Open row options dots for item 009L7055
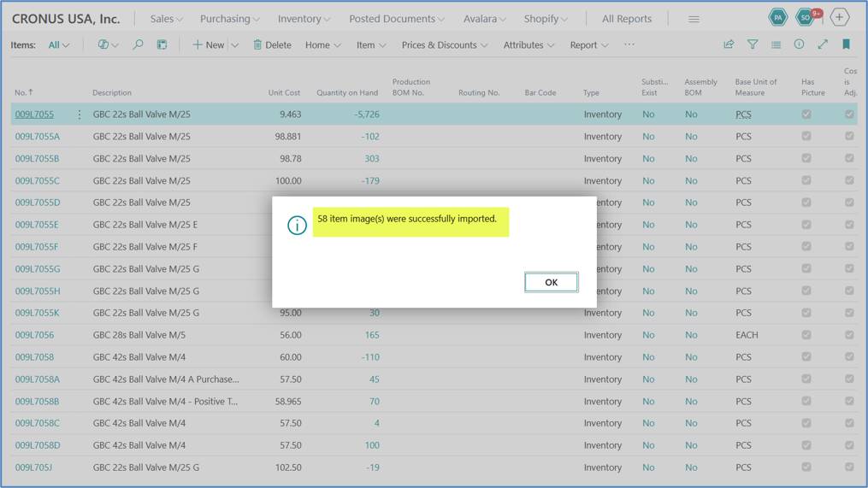868x488 pixels. (x=80, y=115)
